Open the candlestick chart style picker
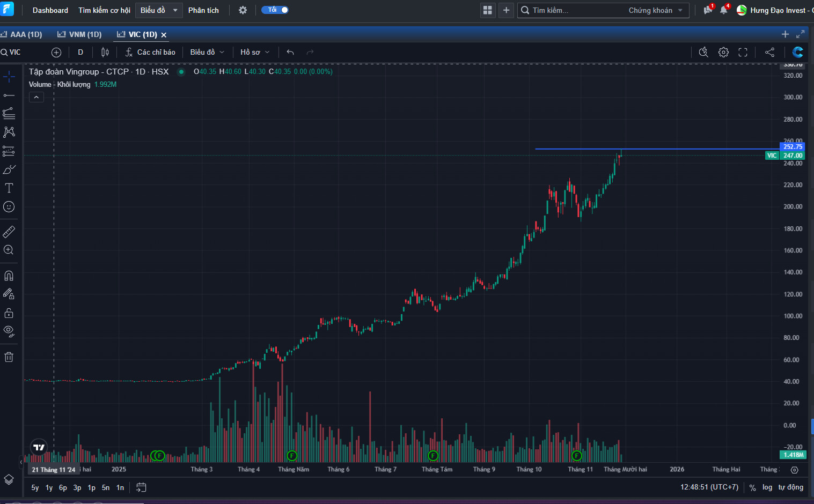Image resolution: width=814 pixels, height=504 pixels. (x=105, y=52)
